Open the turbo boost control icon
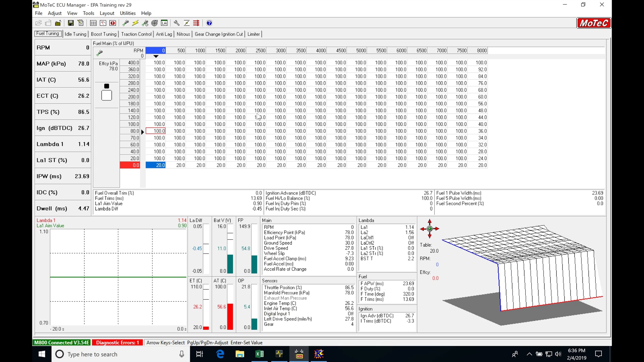644x362 pixels. 154,23
